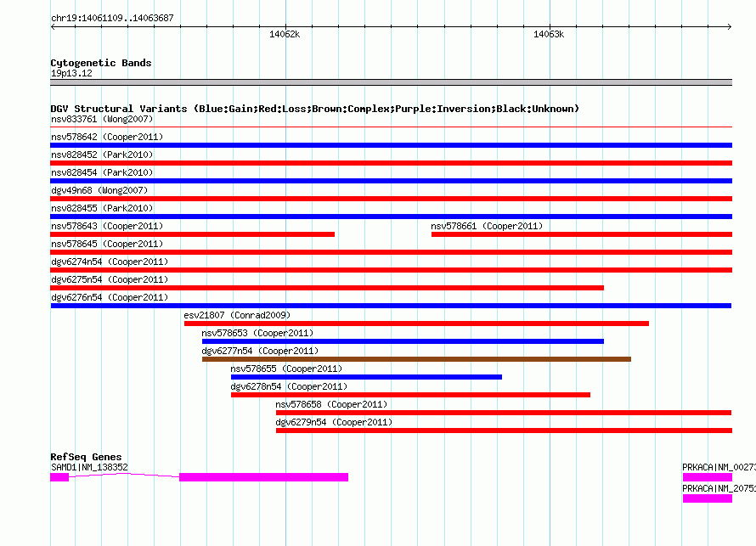Select the dgv6275n54 red loss bar
This screenshot has height=546, width=756.
click(327, 288)
